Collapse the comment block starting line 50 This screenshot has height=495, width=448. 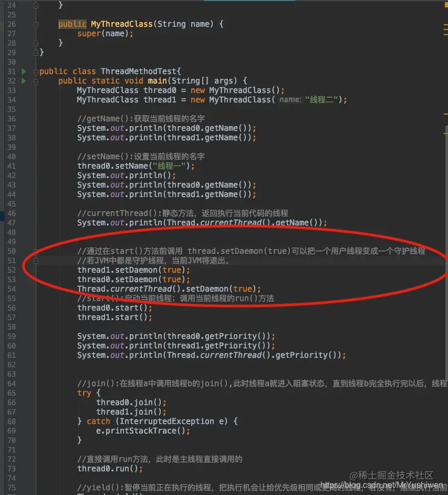tap(36, 252)
